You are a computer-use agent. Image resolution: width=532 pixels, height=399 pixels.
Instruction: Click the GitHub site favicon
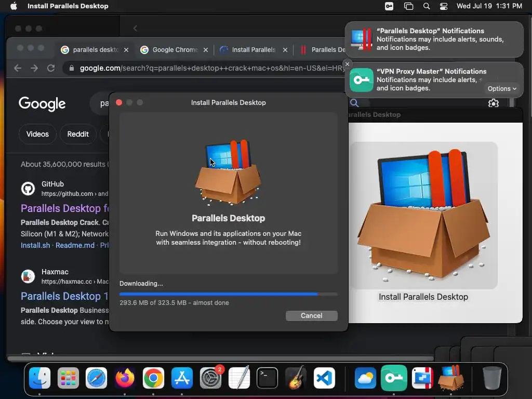tap(28, 189)
